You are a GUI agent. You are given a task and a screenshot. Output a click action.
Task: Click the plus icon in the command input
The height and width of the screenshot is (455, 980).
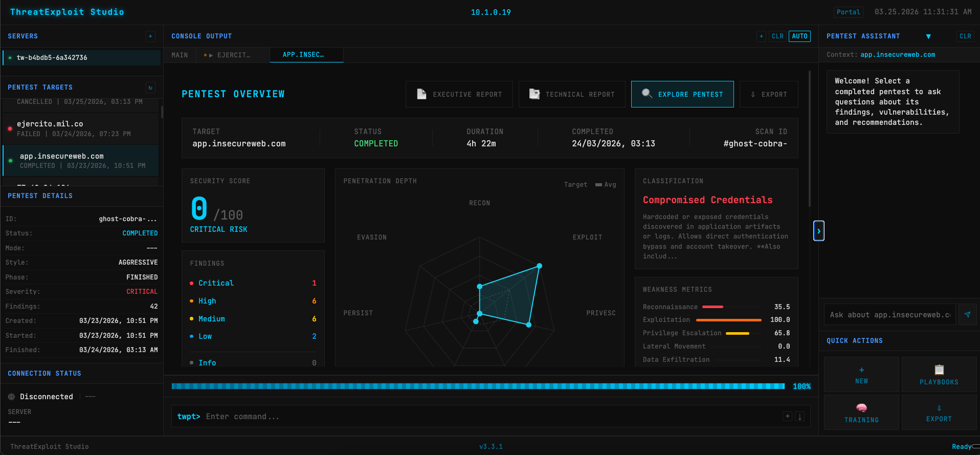[788, 417]
